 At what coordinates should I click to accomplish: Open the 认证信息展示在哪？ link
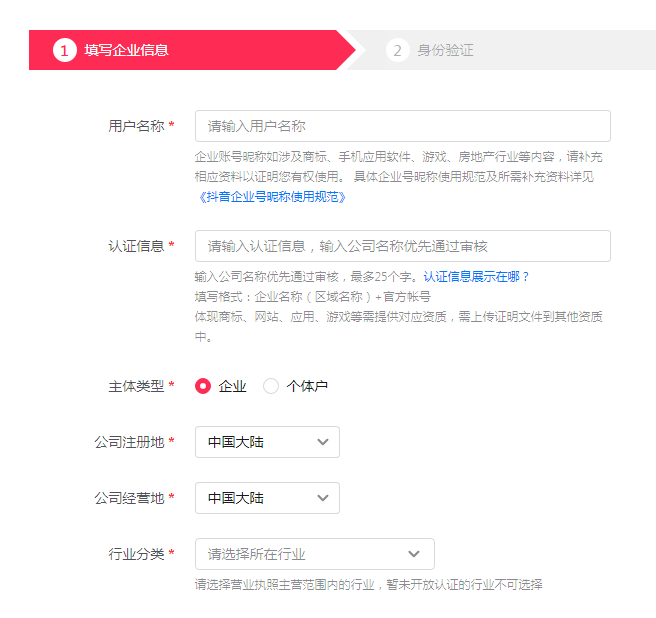[x=477, y=277]
